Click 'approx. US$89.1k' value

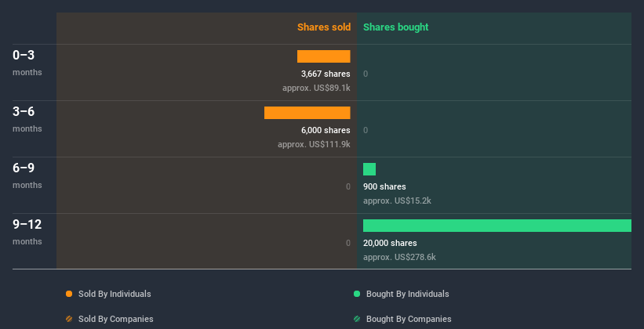[316, 88]
